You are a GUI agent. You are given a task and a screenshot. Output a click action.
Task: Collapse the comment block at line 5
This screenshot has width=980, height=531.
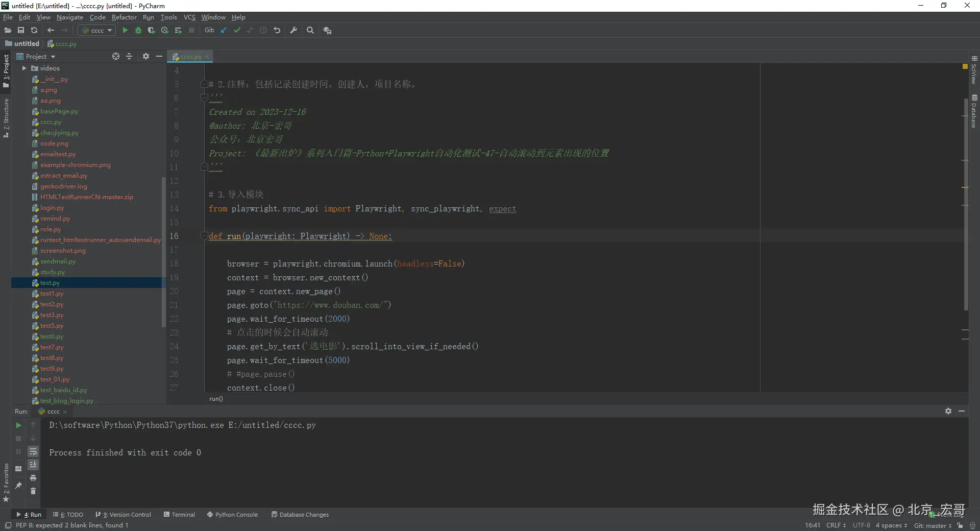click(x=204, y=84)
